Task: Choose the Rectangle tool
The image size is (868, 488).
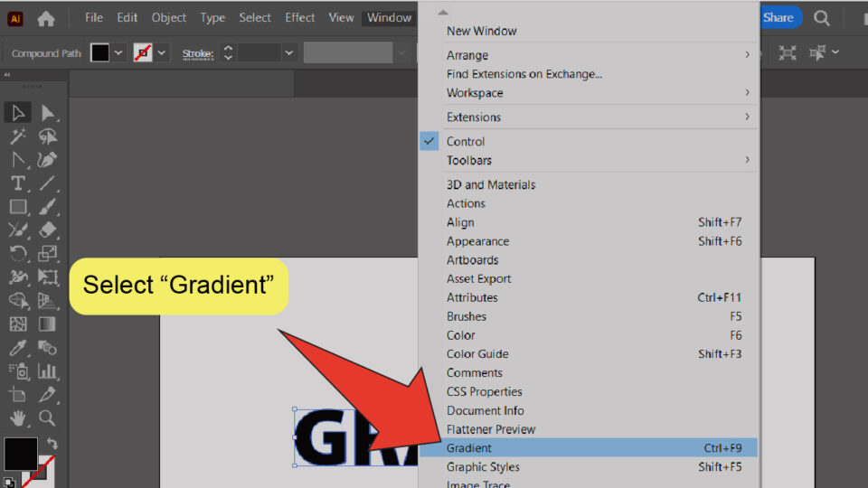Action: tap(17, 207)
